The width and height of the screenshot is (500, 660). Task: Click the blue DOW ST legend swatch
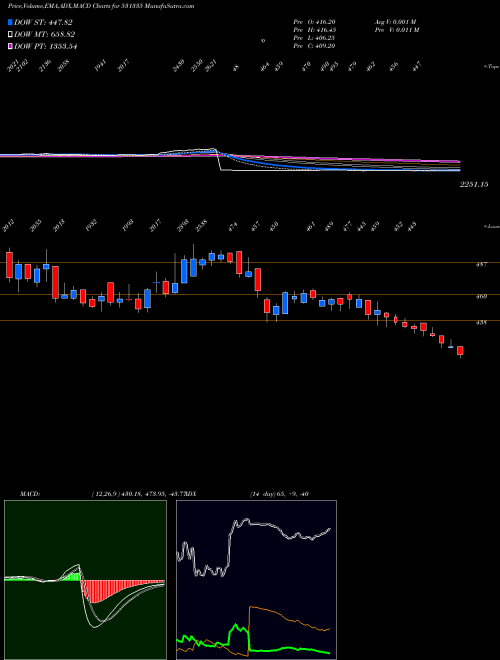pyautogui.click(x=10, y=22)
